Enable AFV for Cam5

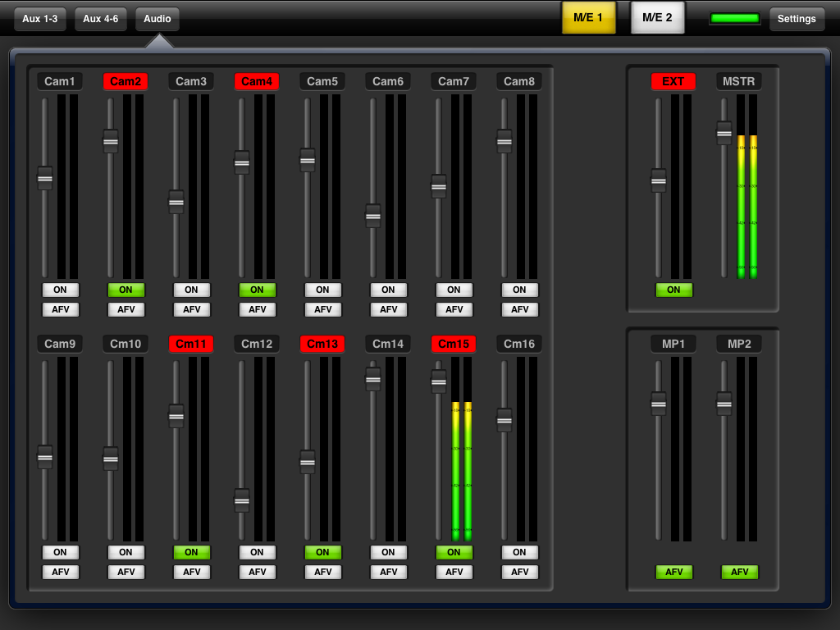pyautogui.click(x=323, y=309)
